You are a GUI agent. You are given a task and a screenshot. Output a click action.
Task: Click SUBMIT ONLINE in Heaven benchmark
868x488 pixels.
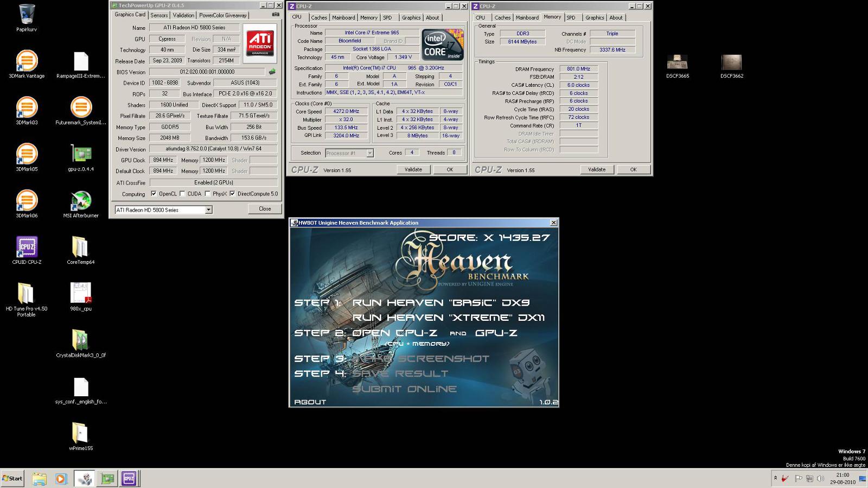(404, 389)
